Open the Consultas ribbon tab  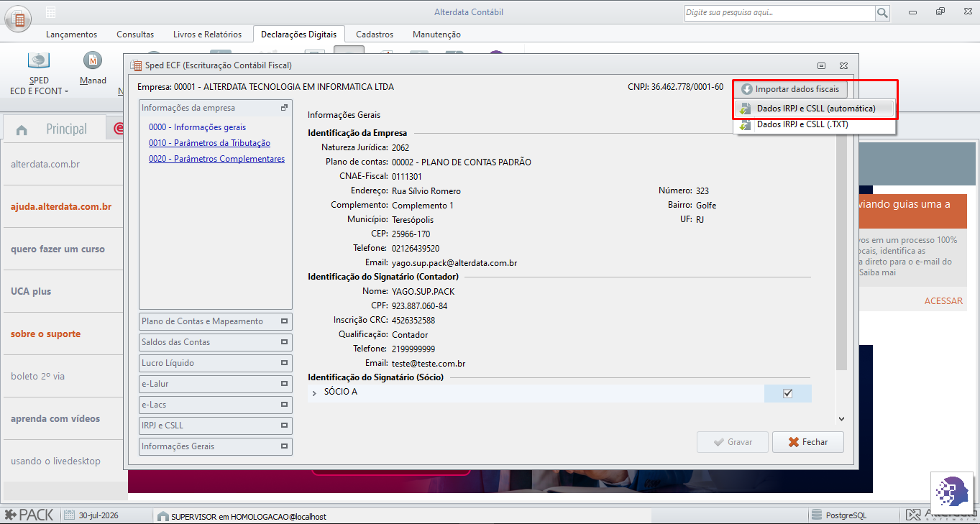[x=135, y=34]
